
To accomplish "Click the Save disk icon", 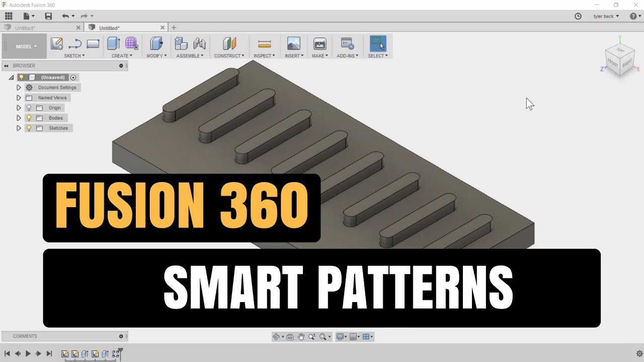I will pos(48,16).
